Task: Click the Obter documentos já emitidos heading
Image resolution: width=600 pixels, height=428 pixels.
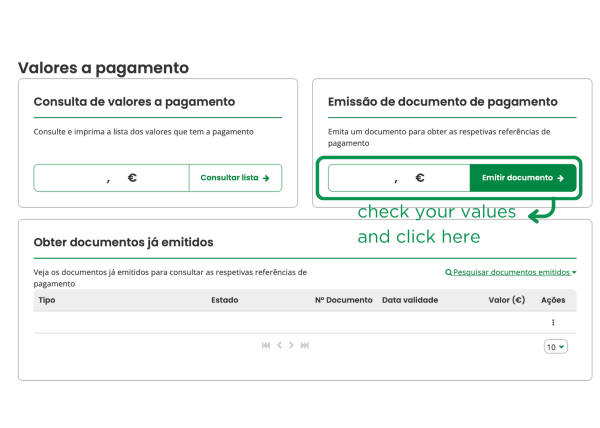Action: click(x=123, y=242)
